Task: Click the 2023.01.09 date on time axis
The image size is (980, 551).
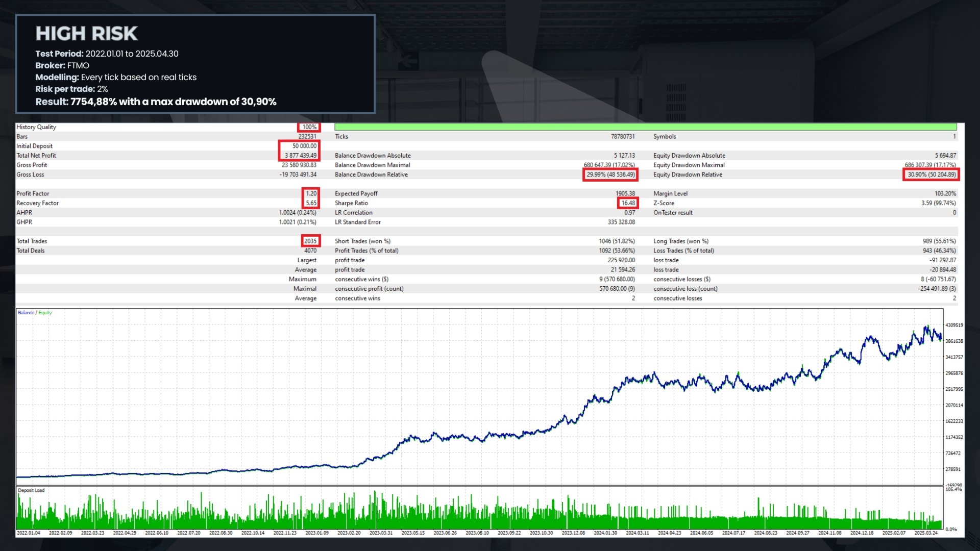Action: tap(317, 533)
